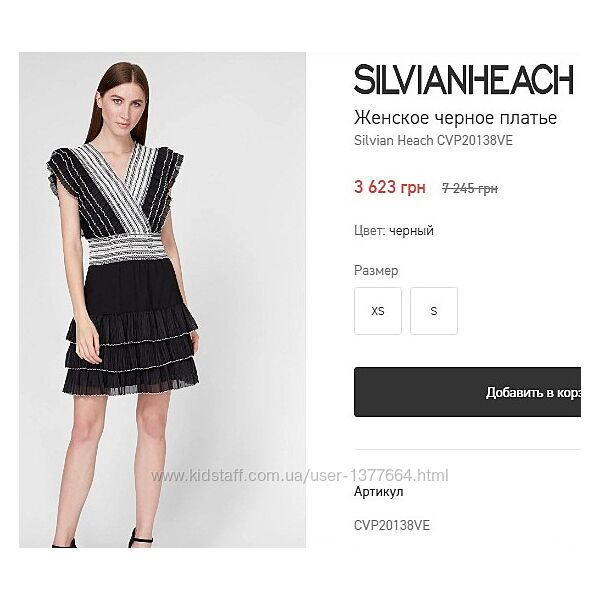Click the Размер label
Viewport: 600px width, 600px height.
376,271
